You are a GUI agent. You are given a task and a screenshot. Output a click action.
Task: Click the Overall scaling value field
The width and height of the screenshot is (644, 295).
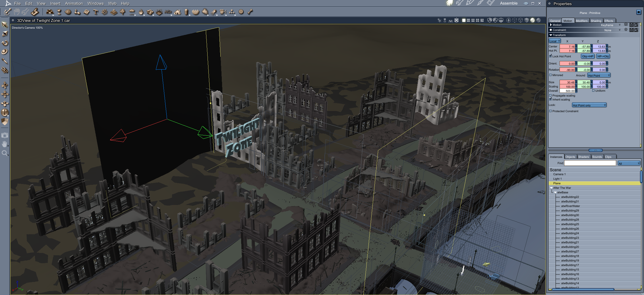pyautogui.click(x=567, y=91)
